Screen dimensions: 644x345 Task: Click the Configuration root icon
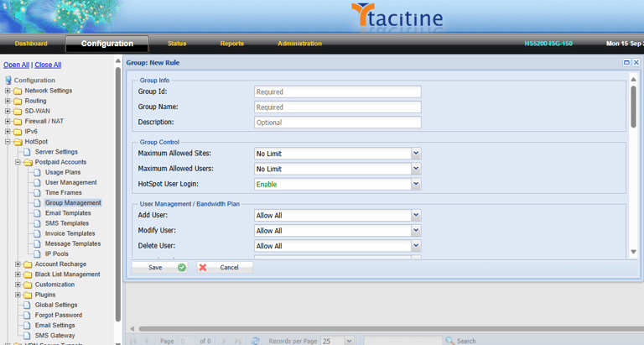point(8,81)
